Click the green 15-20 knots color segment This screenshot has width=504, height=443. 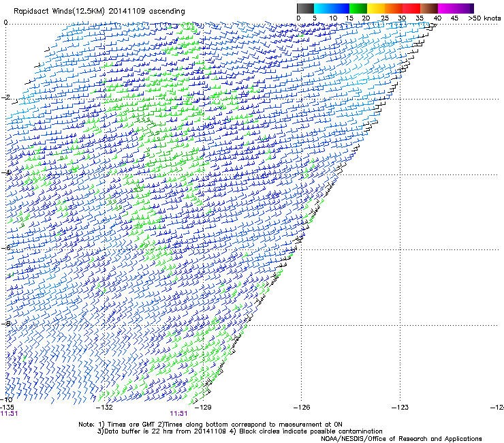358,8
